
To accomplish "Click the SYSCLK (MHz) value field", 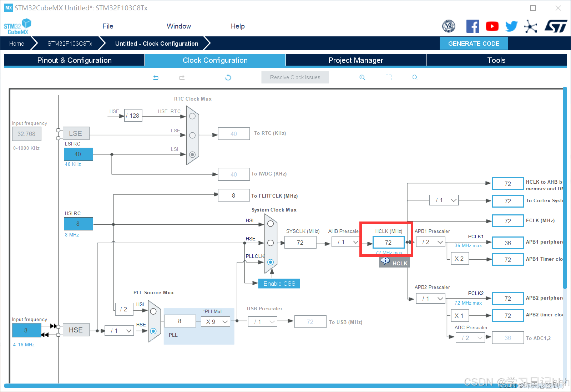I will click(300, 243).
